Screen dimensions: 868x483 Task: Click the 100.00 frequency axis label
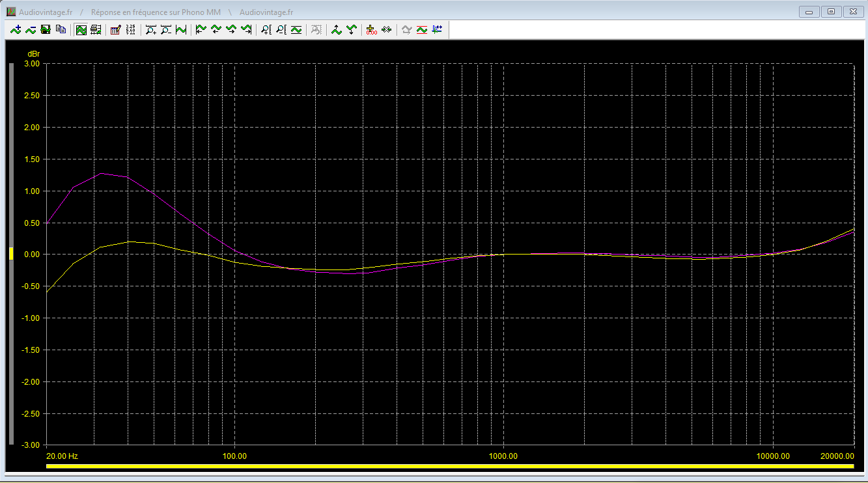[234, 456]
